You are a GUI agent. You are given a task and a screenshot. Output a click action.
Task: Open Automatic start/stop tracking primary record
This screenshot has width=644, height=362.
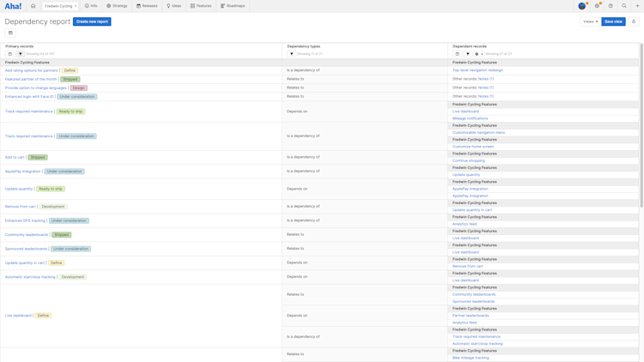(30, 277)
